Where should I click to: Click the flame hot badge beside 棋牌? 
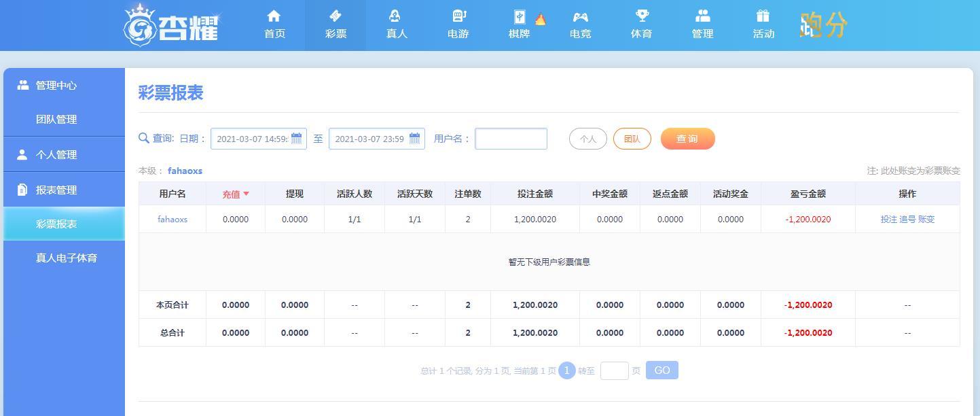540,19
